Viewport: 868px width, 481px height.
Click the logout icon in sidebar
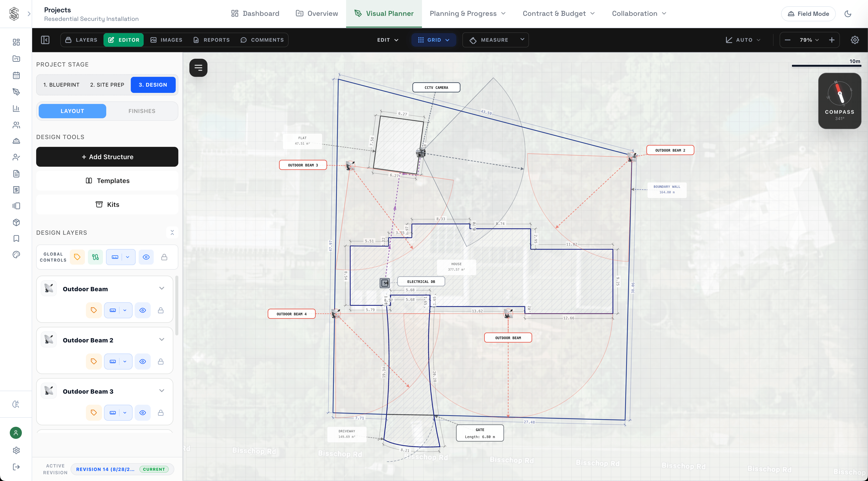(16, 467)
